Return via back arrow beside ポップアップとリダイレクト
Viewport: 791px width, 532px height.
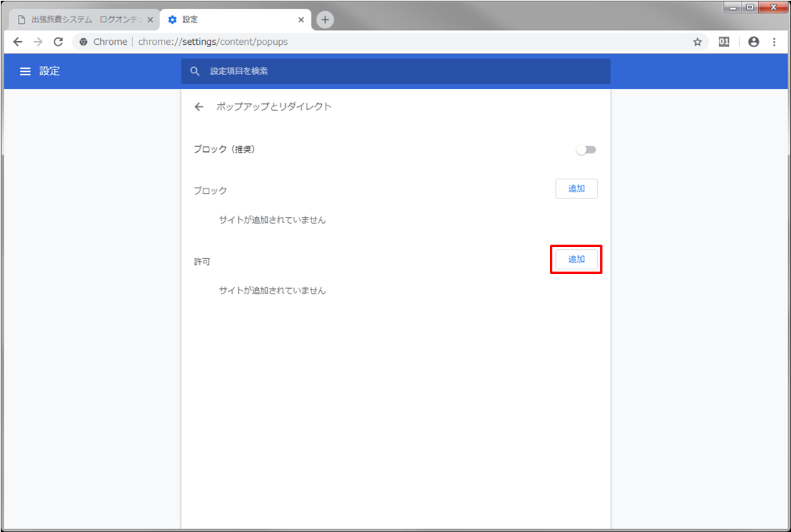click(199, 106)
